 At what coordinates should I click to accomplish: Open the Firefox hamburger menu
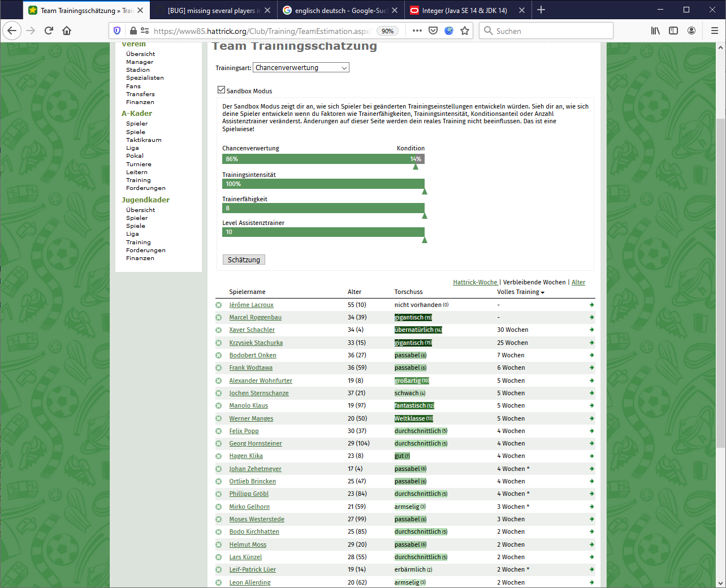714,31
